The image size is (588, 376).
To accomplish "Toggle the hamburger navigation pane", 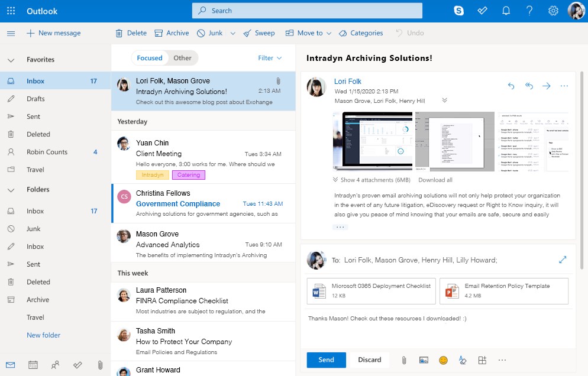I will pos(11,33).
